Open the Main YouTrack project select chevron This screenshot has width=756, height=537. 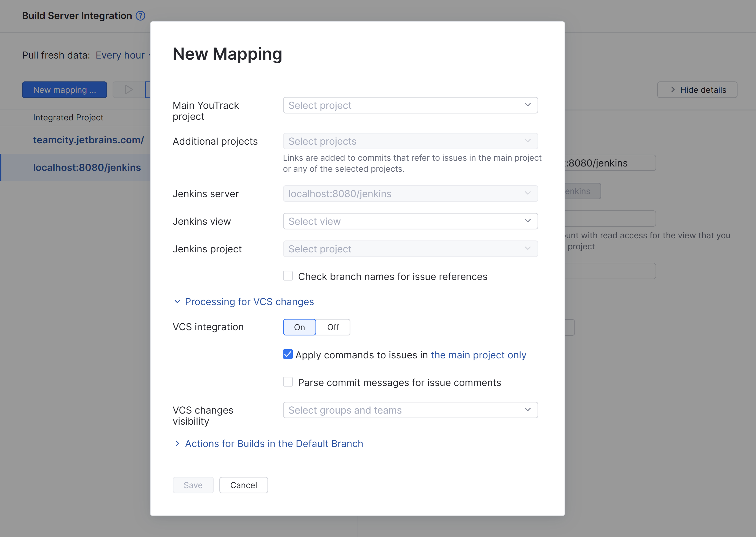tap(527, 105)
